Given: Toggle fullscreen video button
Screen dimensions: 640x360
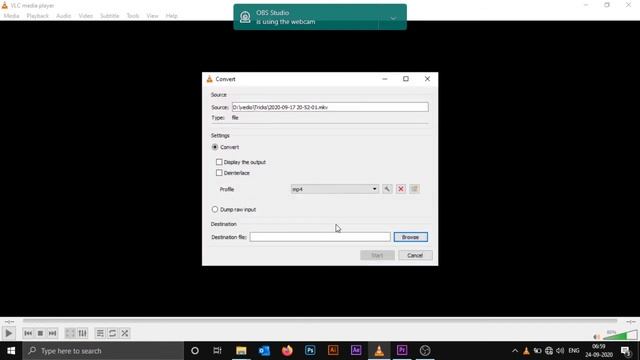Looking at the screenshot, I should pos(70,333).
